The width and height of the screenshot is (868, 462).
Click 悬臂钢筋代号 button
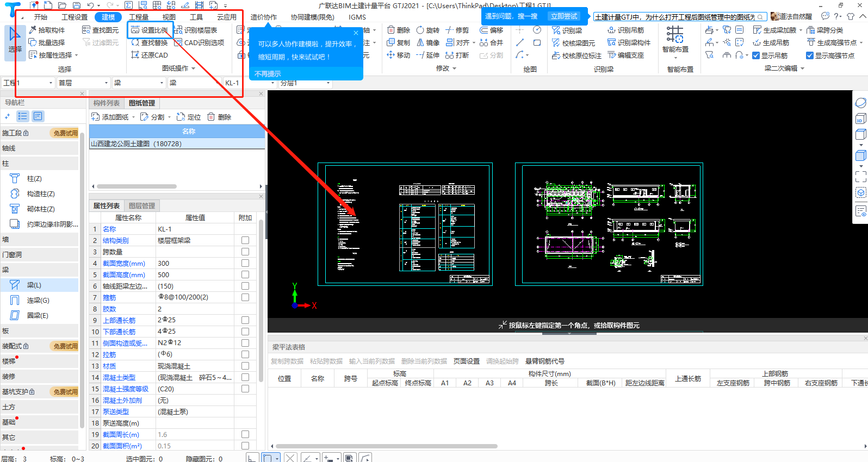(x=545, y=361)
